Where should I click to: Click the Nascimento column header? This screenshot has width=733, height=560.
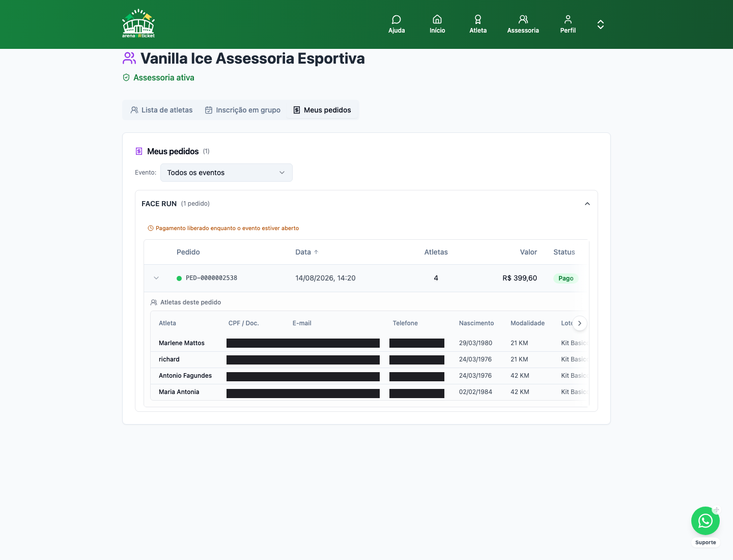point(476,323)
